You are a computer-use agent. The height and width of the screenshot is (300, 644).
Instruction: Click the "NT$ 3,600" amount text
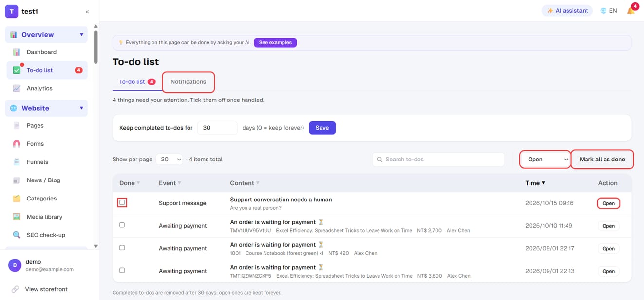(x=430, y=276)
